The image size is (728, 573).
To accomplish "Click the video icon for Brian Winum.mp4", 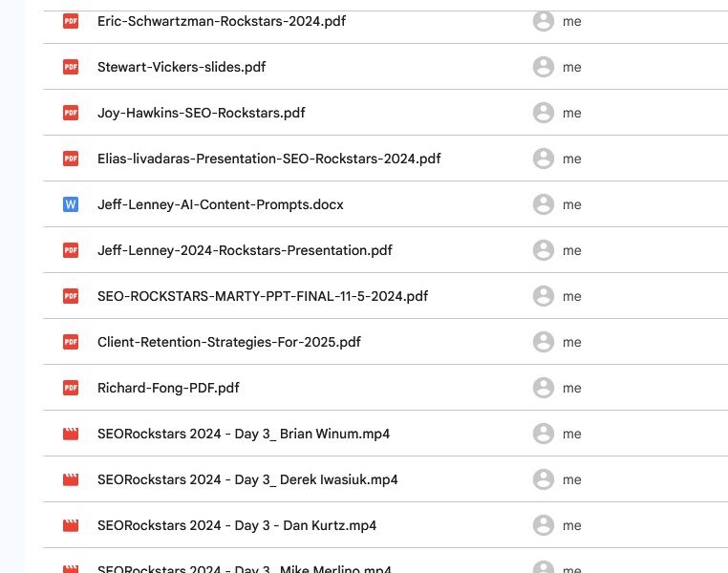I will pyautogui.click(x=71, y=434).
